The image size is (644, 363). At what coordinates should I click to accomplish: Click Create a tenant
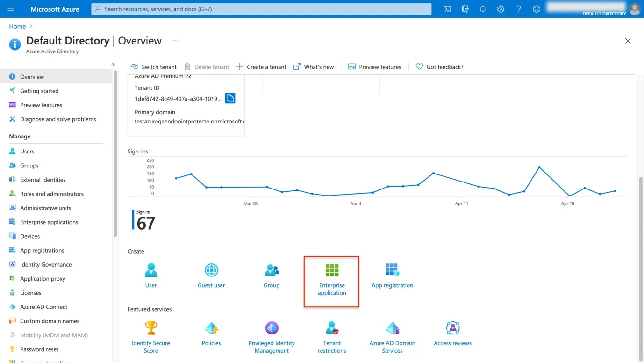pyautogui.click(x=261, y=67)
